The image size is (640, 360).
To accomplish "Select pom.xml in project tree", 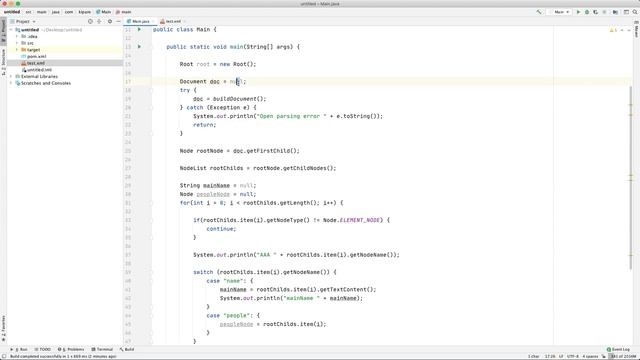I will click(36, 56).
